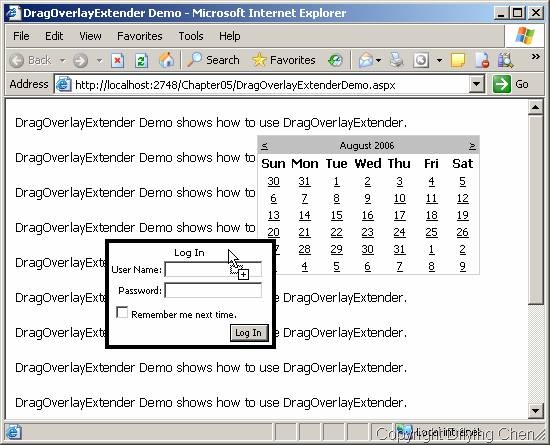Click the August 2006 calendar title
Viewport: 550px width, 445px height.
[x=367, y=146]
